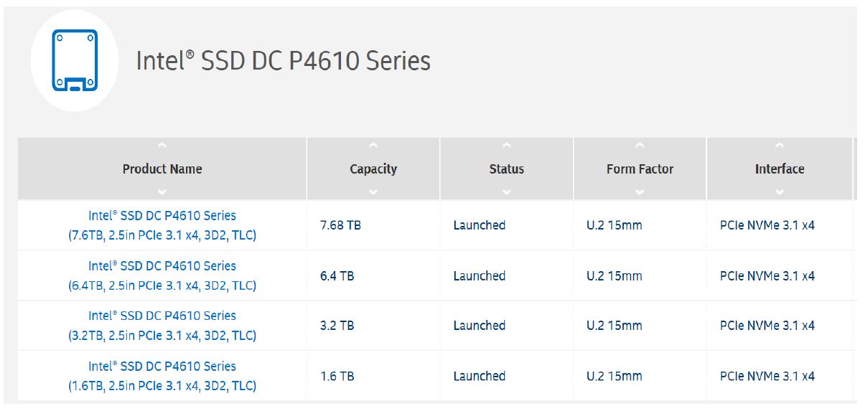Click the Status column header

point(506,169)
